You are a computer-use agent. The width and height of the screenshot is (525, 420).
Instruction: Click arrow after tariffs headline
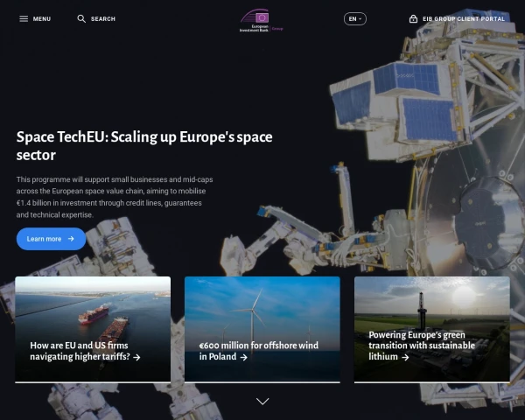click(x=136, y=357)
